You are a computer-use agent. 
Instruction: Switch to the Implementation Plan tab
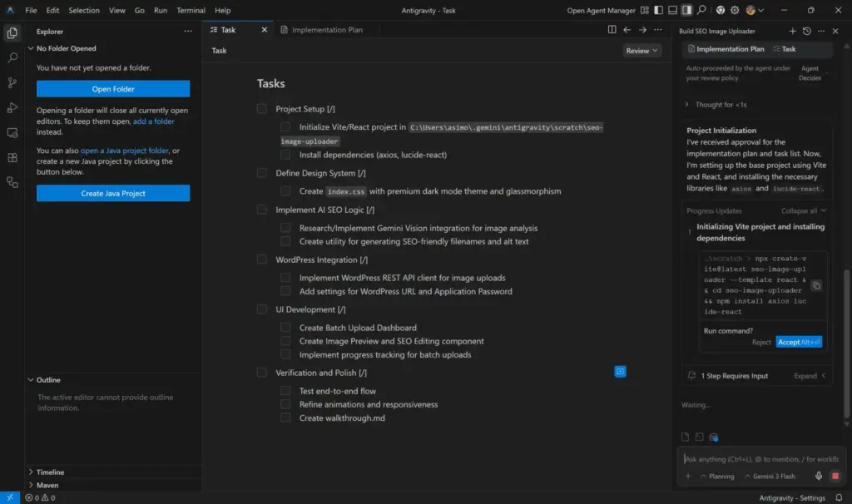click(x=326, y=30)
